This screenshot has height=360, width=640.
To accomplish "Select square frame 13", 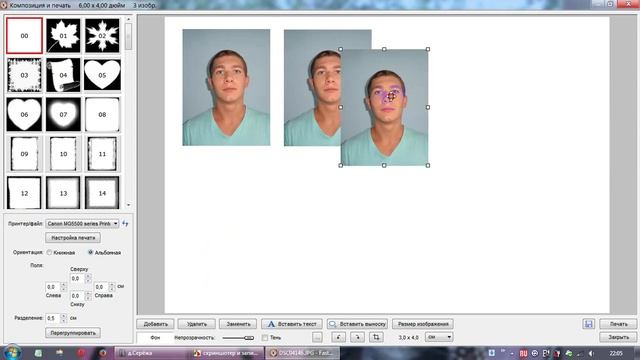I will click(x=63, y=193).
